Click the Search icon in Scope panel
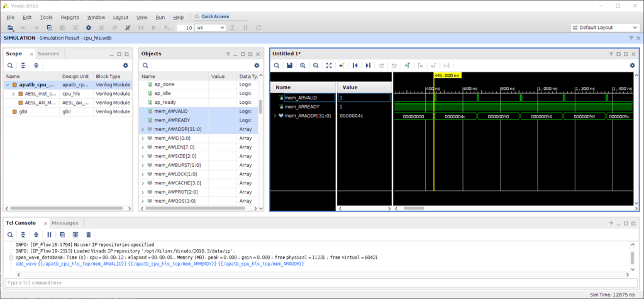The width and height of the screenshot is (644, 299). tap(10, 65)
